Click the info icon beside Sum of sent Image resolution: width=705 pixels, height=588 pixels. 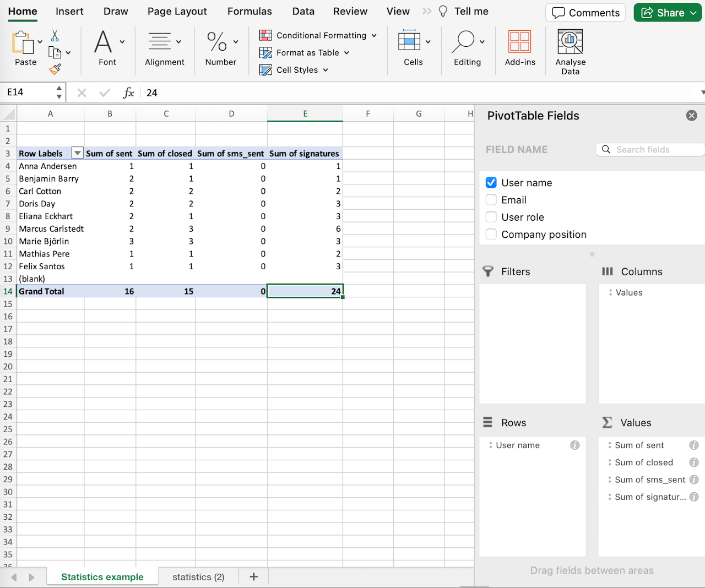click(693, 445)
